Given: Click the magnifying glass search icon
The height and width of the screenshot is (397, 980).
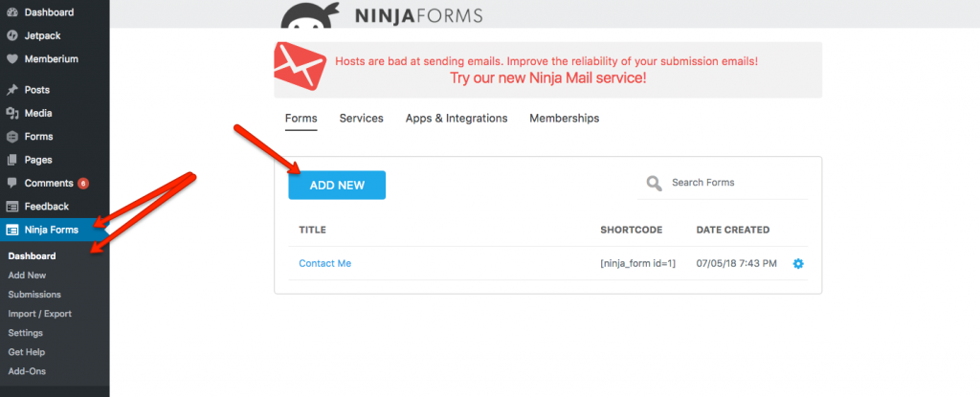Looking at the screenshot, I should pyautogui.click(x=654, y=183).
